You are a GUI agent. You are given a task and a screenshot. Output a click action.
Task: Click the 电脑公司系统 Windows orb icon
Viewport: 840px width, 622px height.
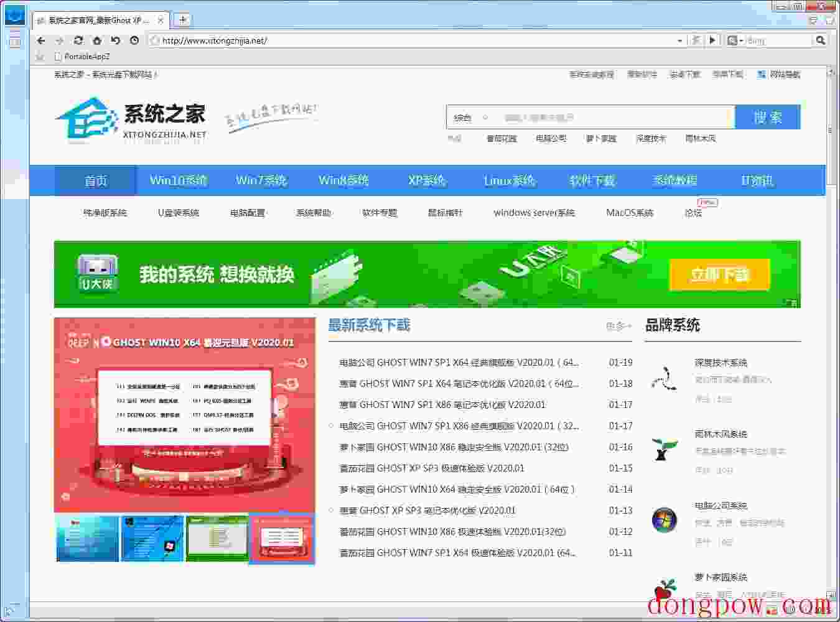tap(664, 521)
